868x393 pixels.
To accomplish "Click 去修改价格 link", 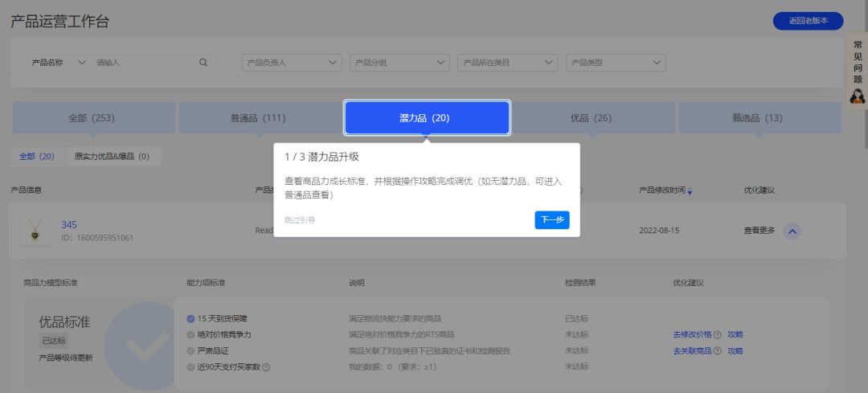I will tap(692, 335).
